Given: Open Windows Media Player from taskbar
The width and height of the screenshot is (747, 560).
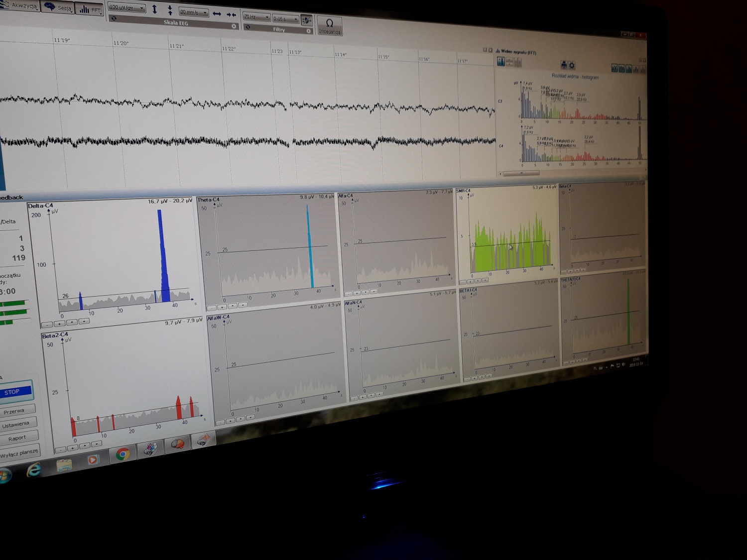Looking at the screenshot, I should click(93, 459).
